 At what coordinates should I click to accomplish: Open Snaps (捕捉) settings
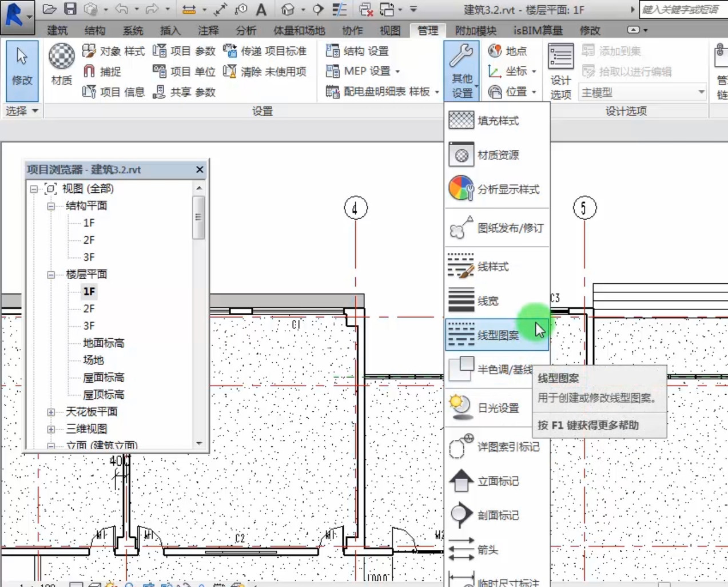[x=102, y=71]
